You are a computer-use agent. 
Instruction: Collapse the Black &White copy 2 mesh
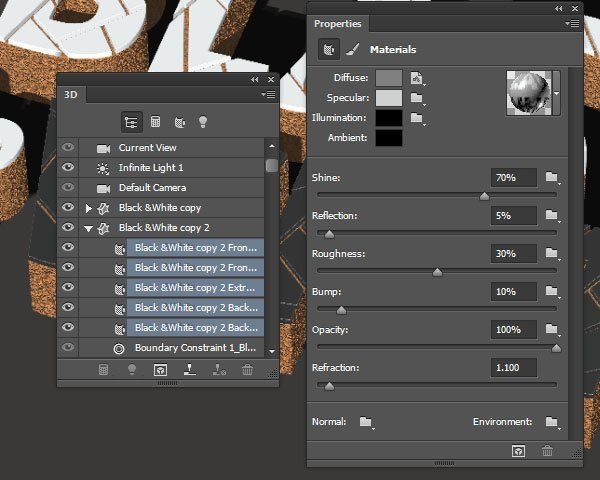pyautogui.click(x=88, y=229)
